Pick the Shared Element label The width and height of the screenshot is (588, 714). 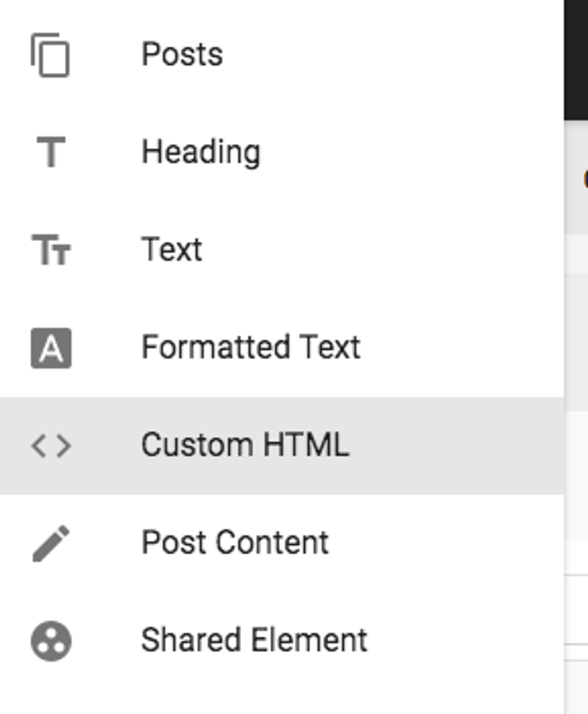(254, 640)
